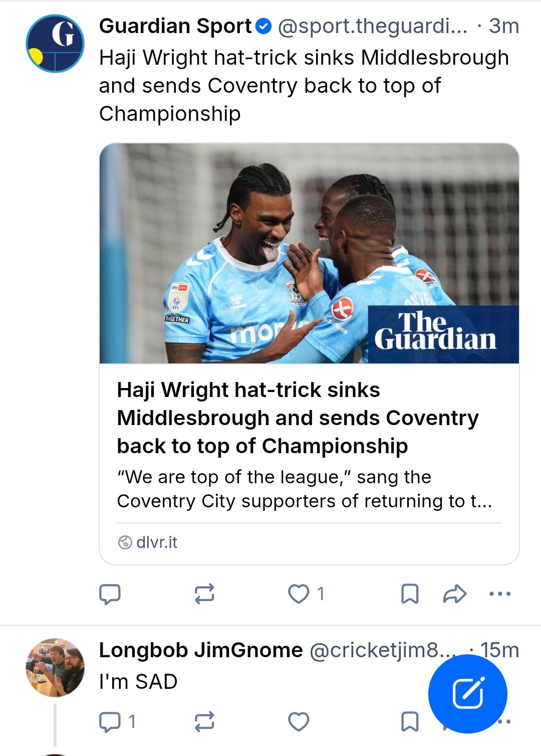
Task: Open the @sport.theguardi... handle
Action: pyautogui.click(x=372, y=26)
